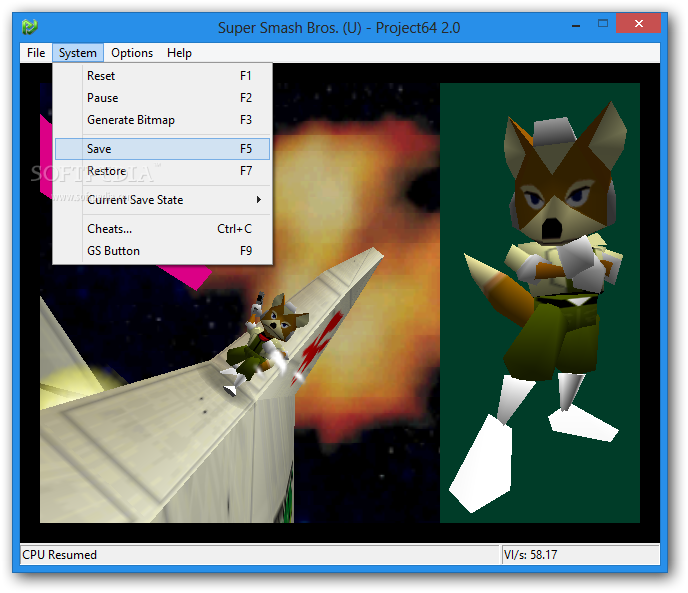The image size is (688, 593).
Task: Click the GS Button menu entry
Action: [x=162, y=251]
